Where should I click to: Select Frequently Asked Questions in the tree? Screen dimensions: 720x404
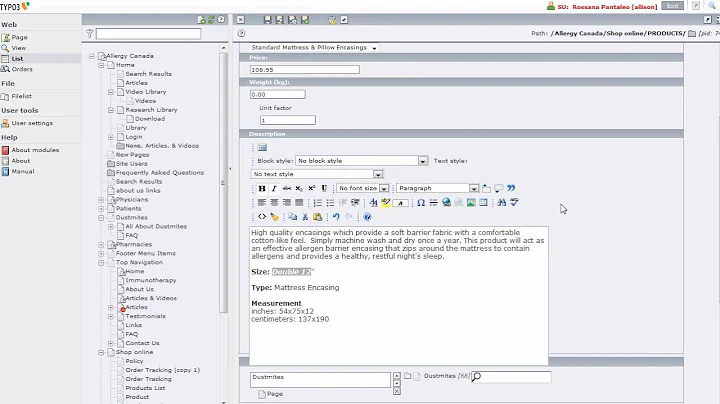(160, 173)
